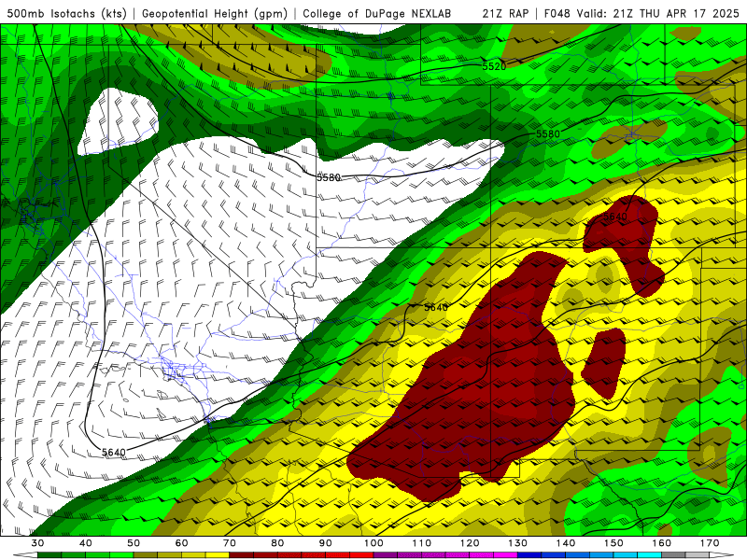Click the 80 label on the color scale
Viewport: 747px width, 560px height.
pyautogui.click(x=277, y=543)
